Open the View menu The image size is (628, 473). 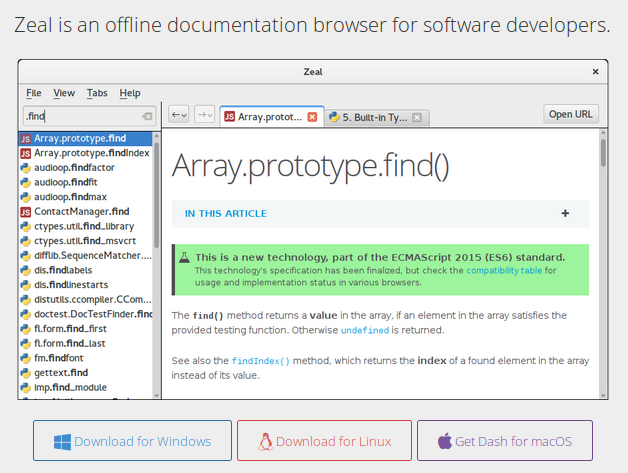64,93
